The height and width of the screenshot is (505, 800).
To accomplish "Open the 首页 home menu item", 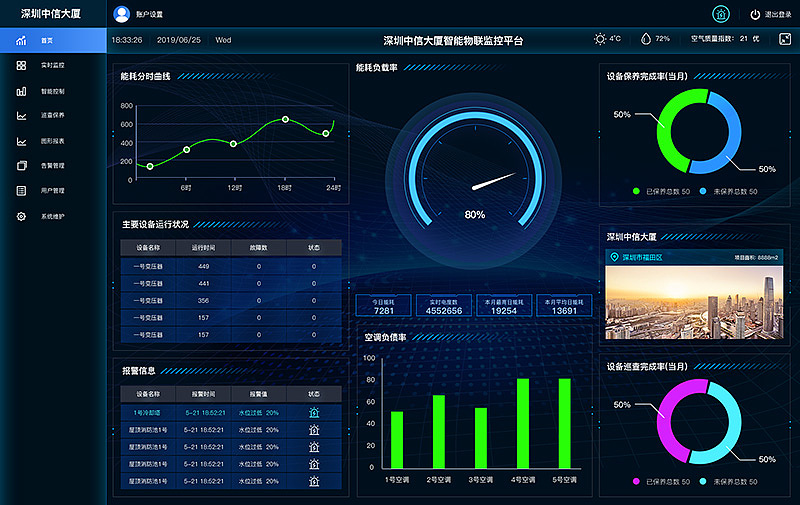I will point(53,40).
